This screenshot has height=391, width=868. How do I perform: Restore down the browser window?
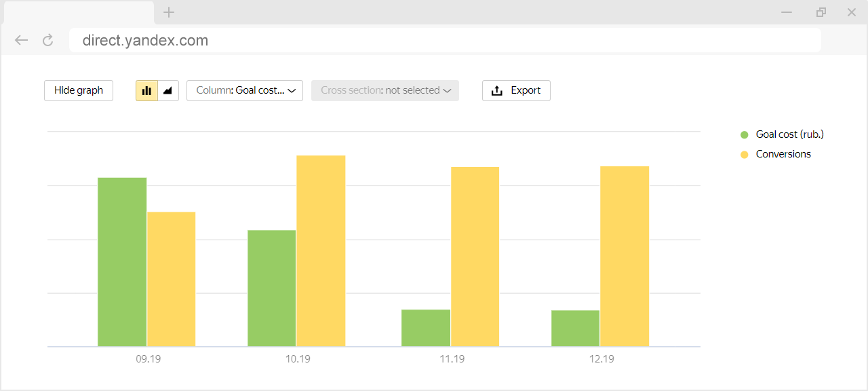coord(821,12)
